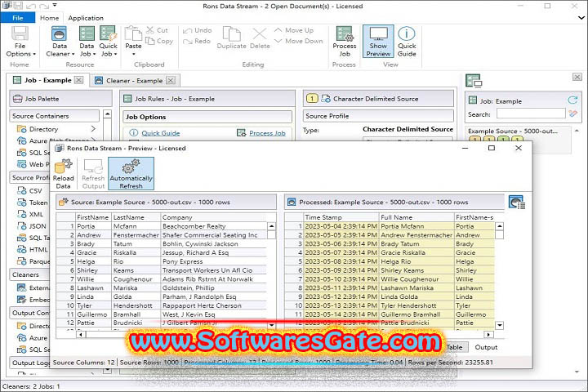Open the Data Job dropdown arrow
Screen dimensions: 588x392
(x=94, y=54)
